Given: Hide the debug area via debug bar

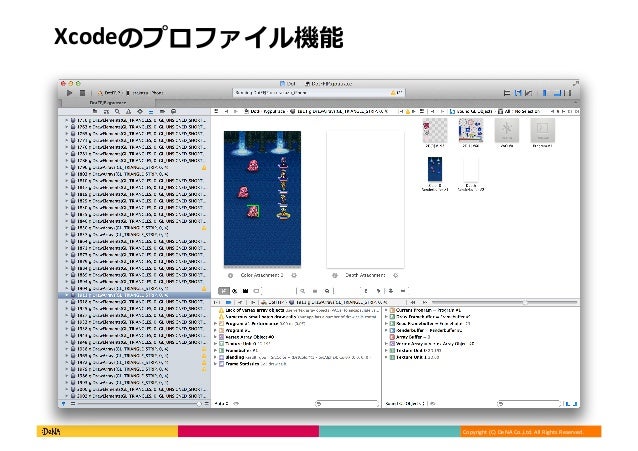Looking at the screenshot, I should tap(217, 302).
